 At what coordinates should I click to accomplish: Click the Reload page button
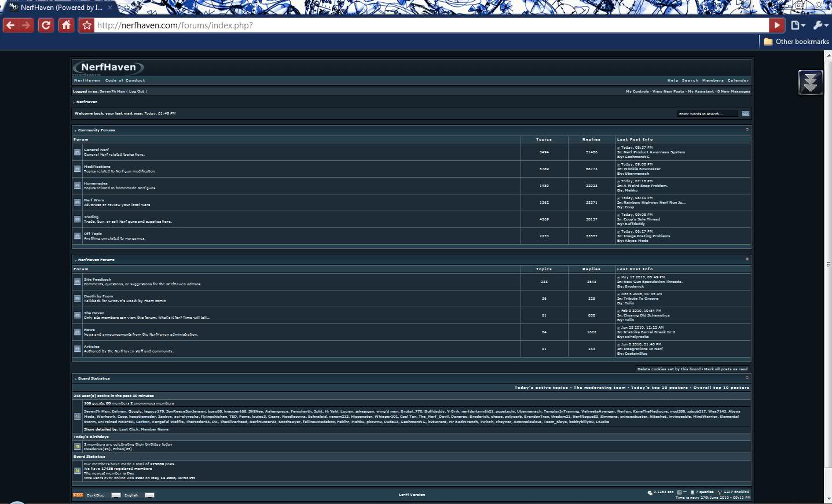click(46, 25)
